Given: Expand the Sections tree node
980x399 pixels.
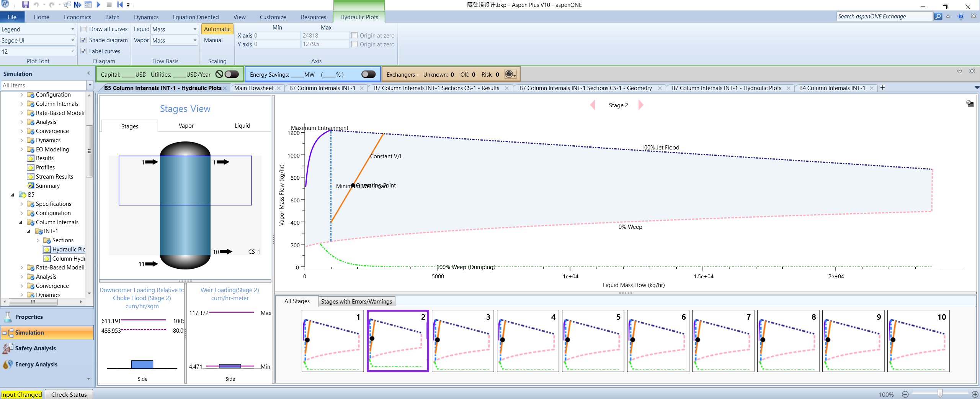Looking at the screenshot, I should pos(38,240).
